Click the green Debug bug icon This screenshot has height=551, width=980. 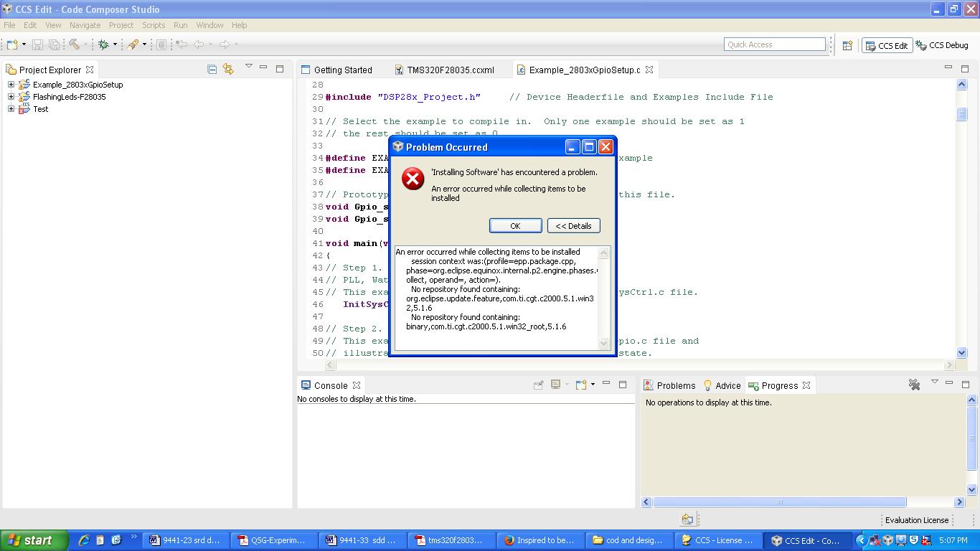pos(103,44)
